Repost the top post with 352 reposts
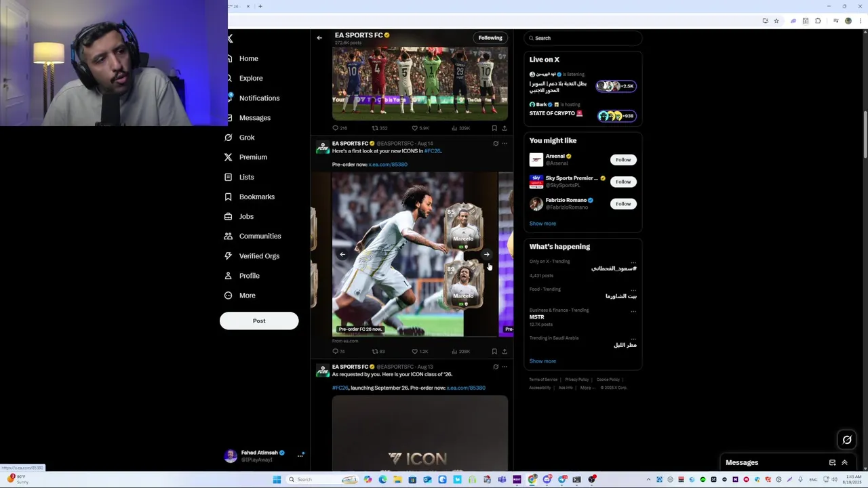The image size is (868, 488). tap(374, 128)
